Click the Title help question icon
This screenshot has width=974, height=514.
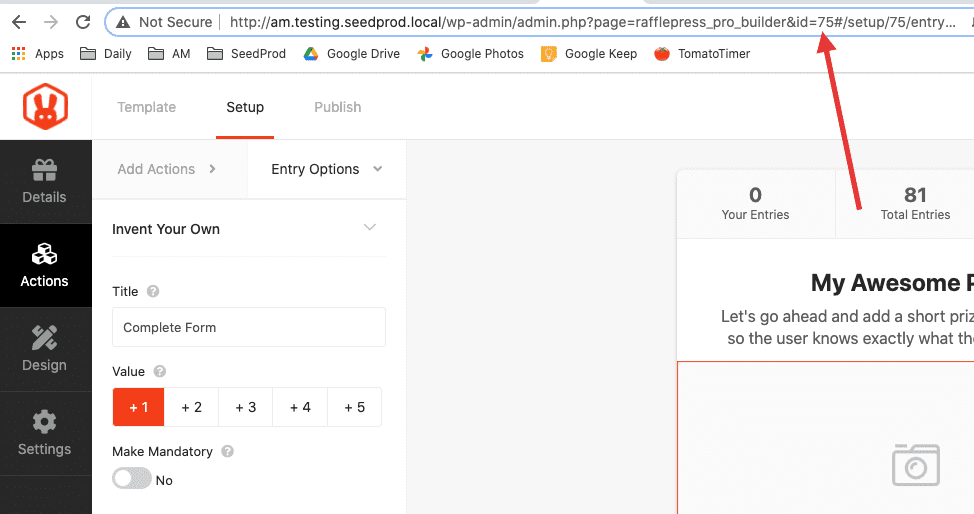click(x=153, y=291)
